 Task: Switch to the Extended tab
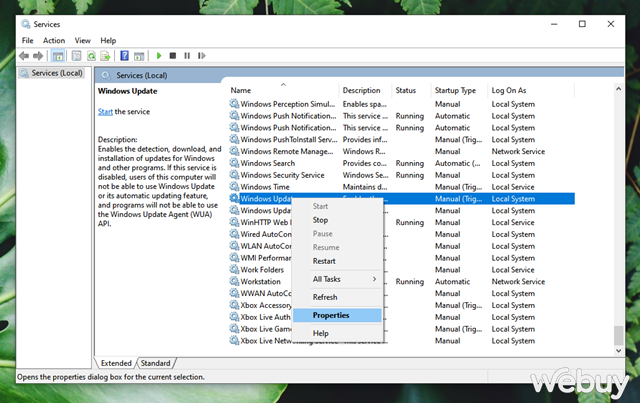[116, 363]
